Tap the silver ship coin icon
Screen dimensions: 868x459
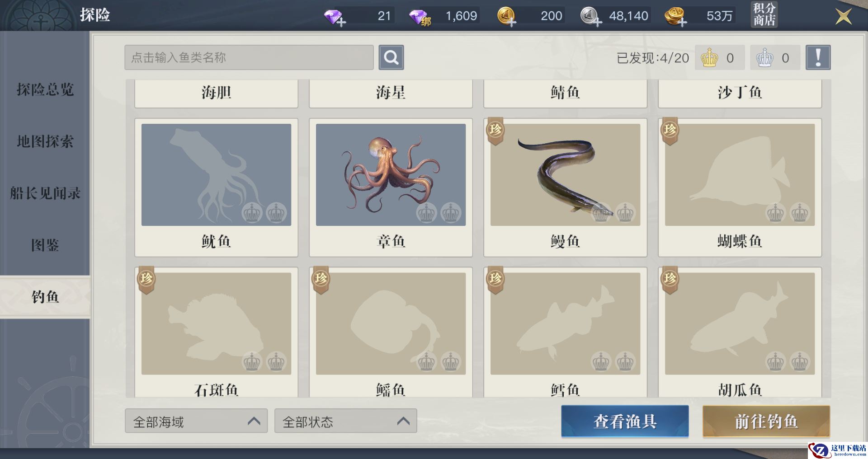point(591,17)
